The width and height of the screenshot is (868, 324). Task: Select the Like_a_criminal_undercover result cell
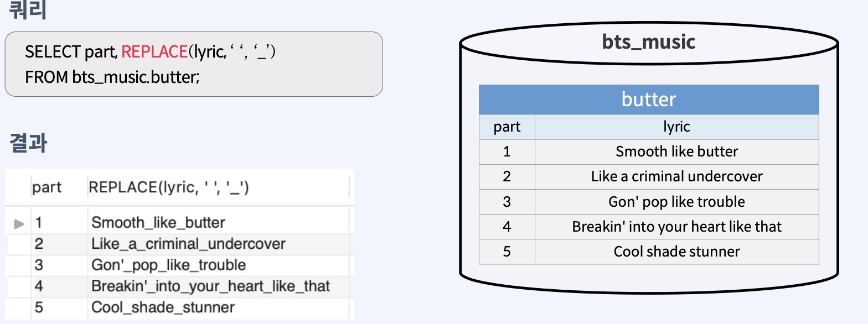[x=188, y=244]
